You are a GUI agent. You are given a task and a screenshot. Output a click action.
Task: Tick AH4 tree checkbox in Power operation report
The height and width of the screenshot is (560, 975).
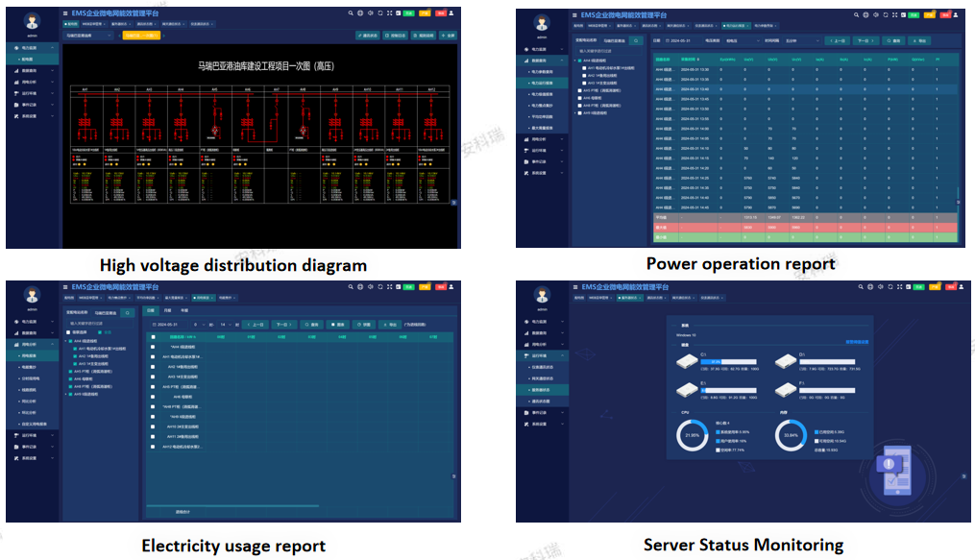click(578, 60)
